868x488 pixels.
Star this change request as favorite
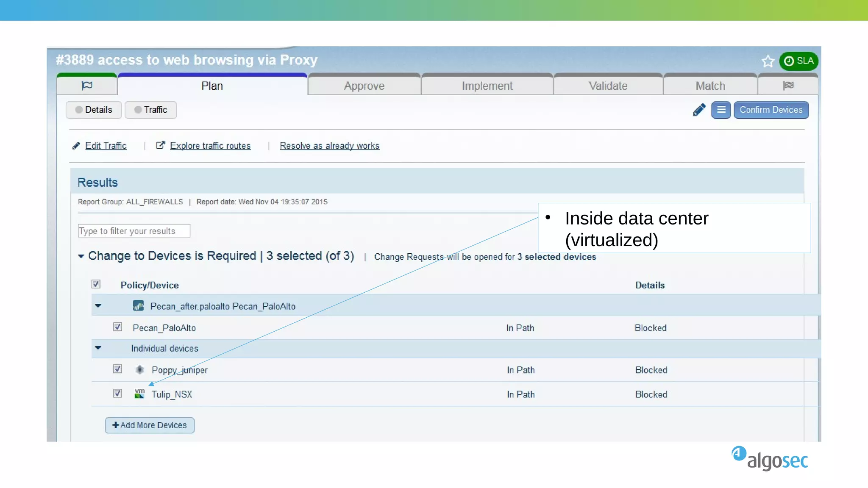(768, 61)
